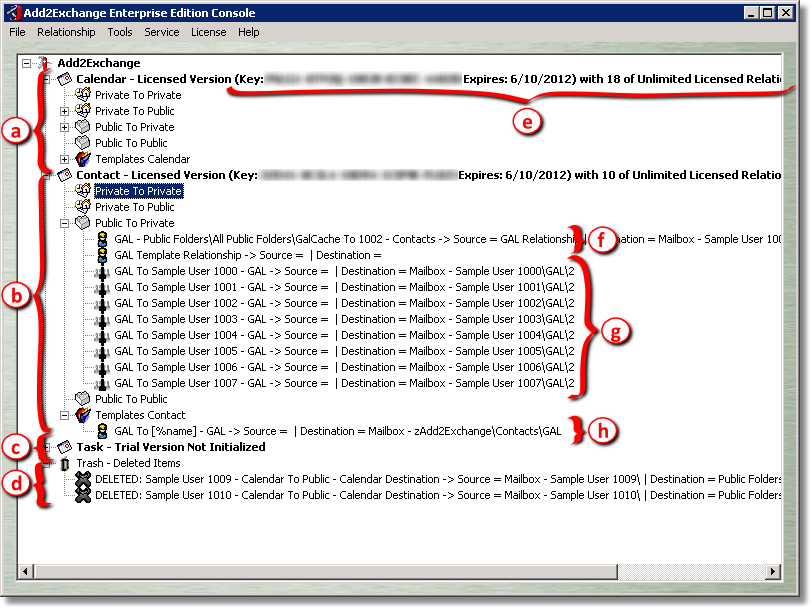
Task: Collapse the Add2Exchange root node
Action: (26, 63)
